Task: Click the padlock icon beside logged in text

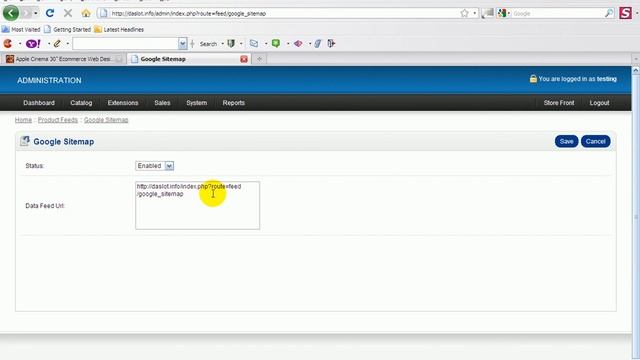Action: [533, 79]
